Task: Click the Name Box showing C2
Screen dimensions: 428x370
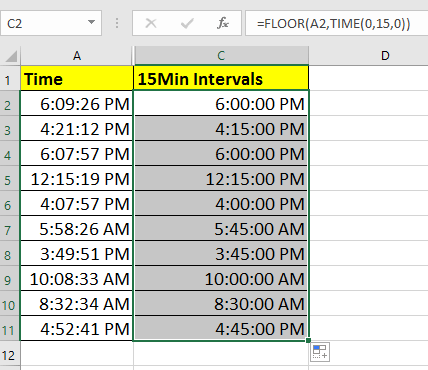Action: (x=51, y=23)
